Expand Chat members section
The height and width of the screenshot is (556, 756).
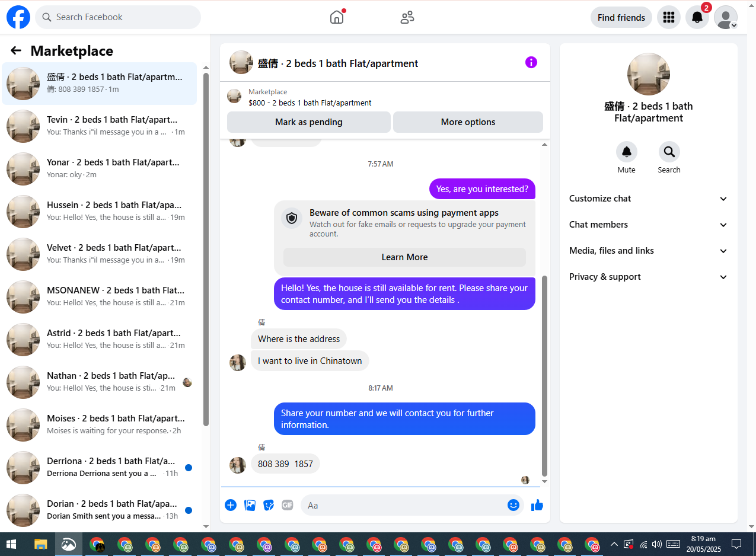pos(648,225)
